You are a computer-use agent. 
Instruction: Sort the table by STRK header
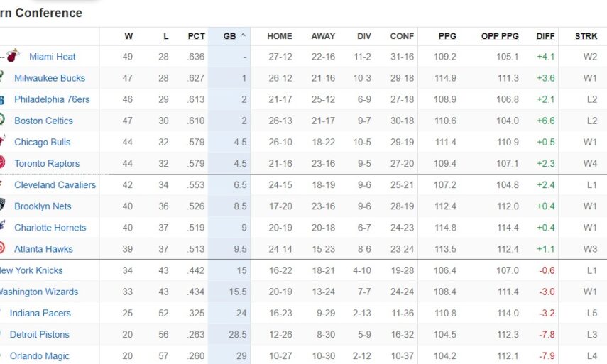coord(586,36)
